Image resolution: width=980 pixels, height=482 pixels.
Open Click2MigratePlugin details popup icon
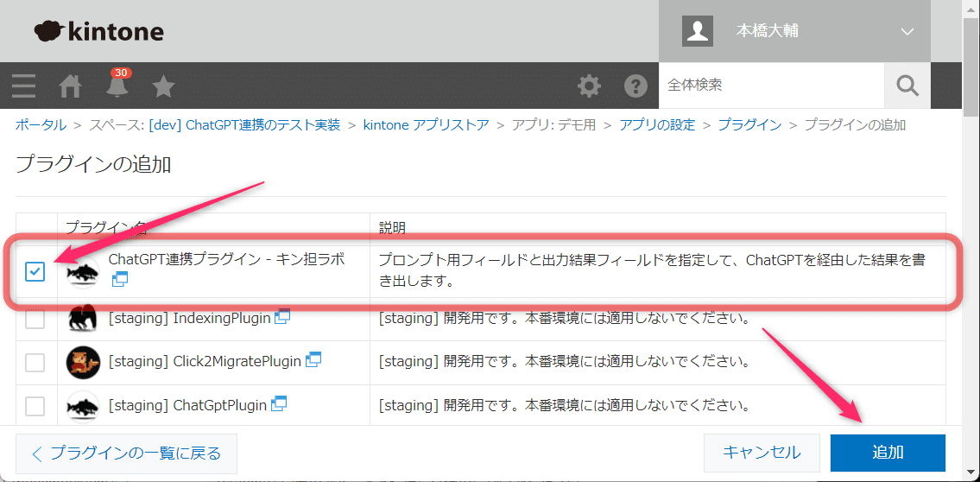point(313,359)
